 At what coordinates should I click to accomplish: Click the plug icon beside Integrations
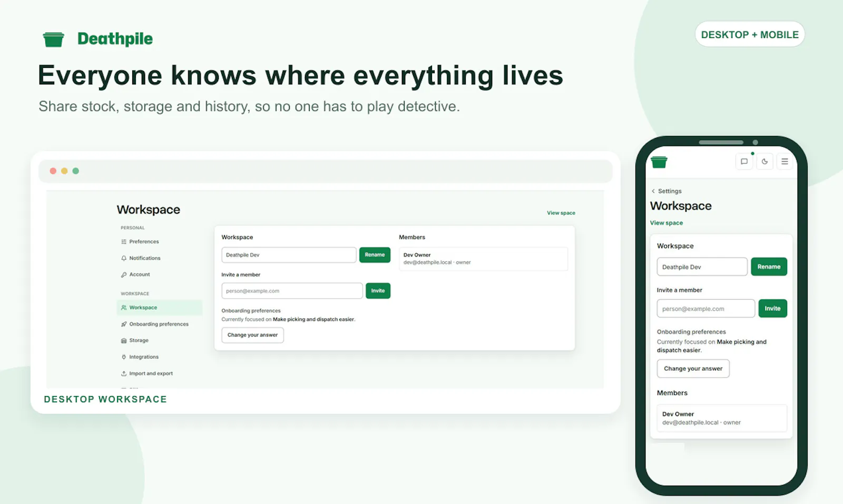point(124,357)
